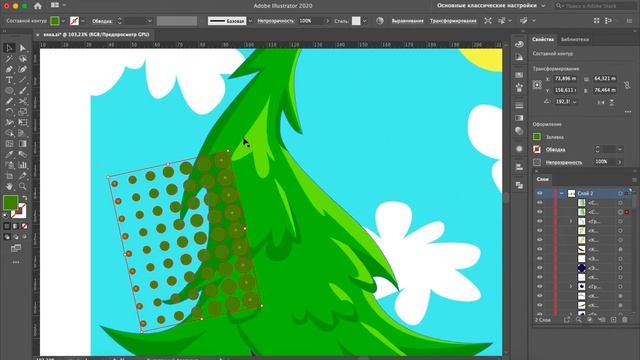Select the Lasso tool
Image resolution: width=640 pixels, height=360 pixels.
click(23, 59)
